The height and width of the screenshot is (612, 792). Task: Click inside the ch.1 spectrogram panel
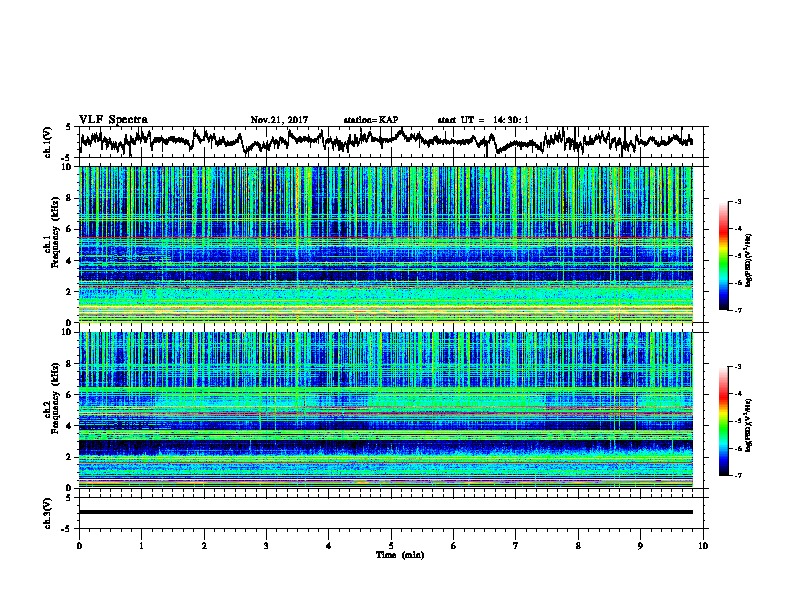386,244
